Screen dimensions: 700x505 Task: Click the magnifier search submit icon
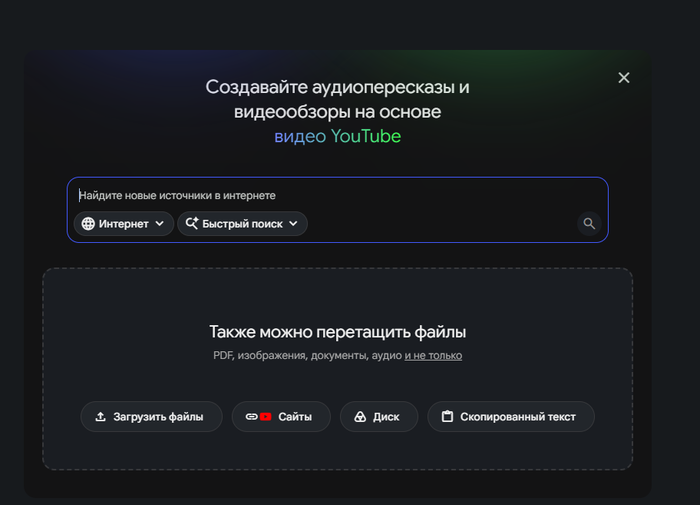tap(589, 223)
